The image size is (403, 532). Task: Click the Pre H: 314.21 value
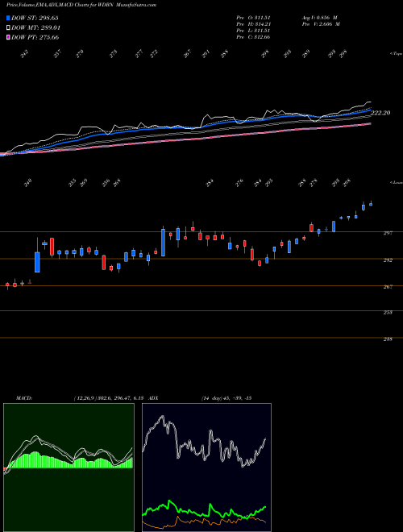(253, 24)
